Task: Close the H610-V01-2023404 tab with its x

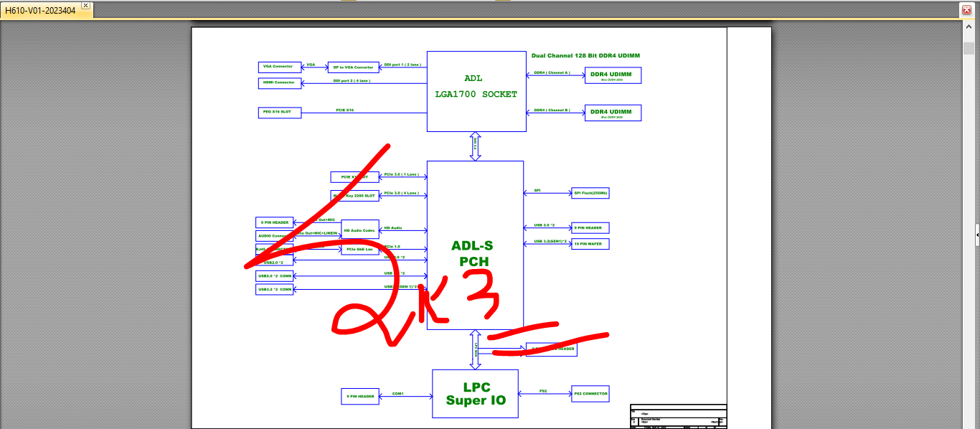Action: (85, 6)
